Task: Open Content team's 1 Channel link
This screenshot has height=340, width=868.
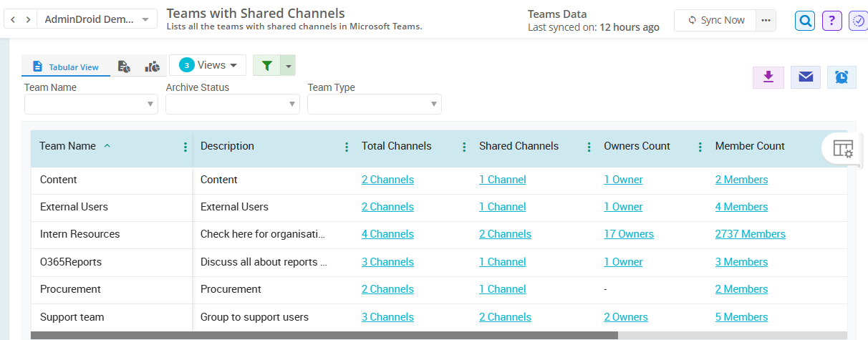Action: point(503,180)
